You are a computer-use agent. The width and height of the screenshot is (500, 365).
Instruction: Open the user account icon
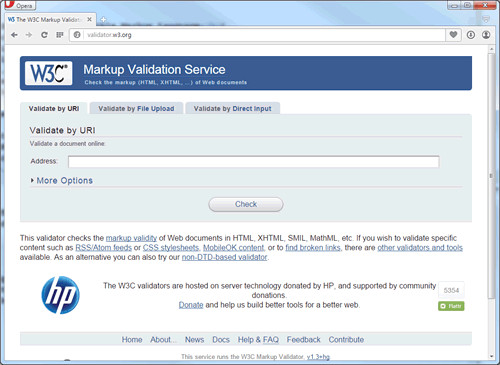[x=486, y=35]
